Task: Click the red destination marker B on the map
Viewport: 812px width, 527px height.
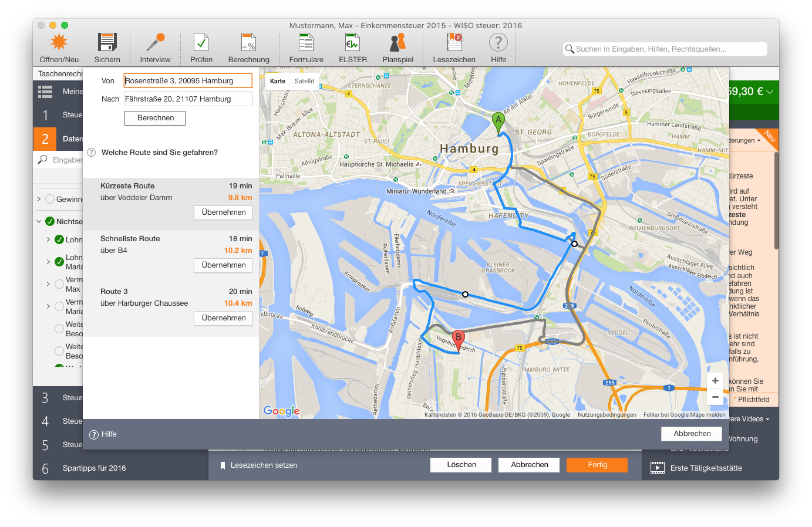Action: [459, 341]
